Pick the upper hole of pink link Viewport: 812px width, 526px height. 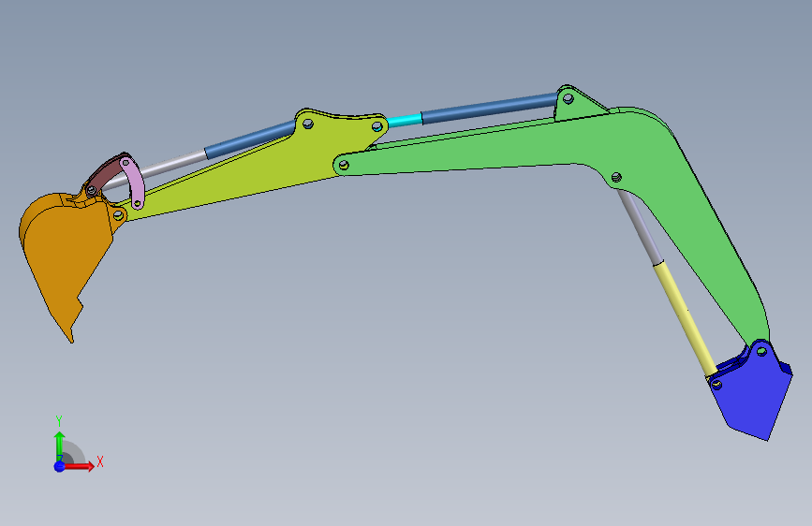[125, 163]
